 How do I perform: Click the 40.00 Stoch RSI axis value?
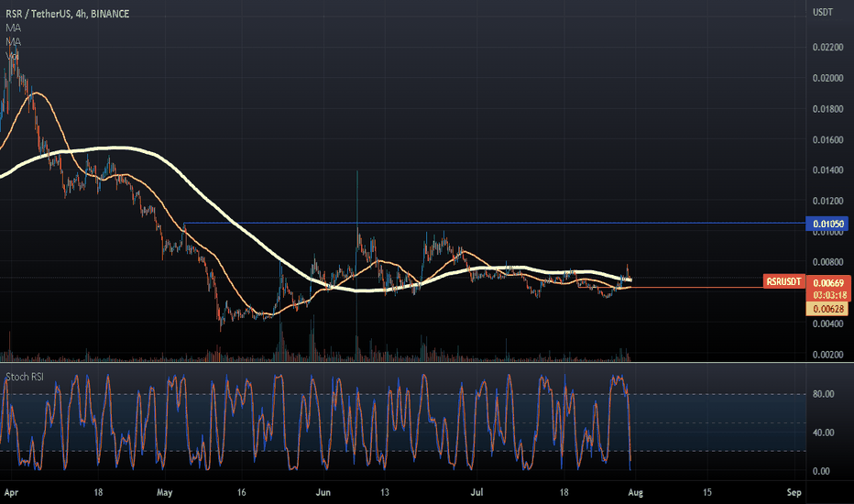(824, 433)
